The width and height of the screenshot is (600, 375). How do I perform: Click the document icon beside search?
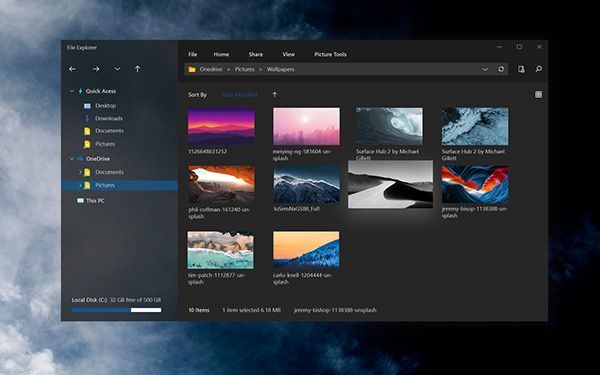(521, 69)
